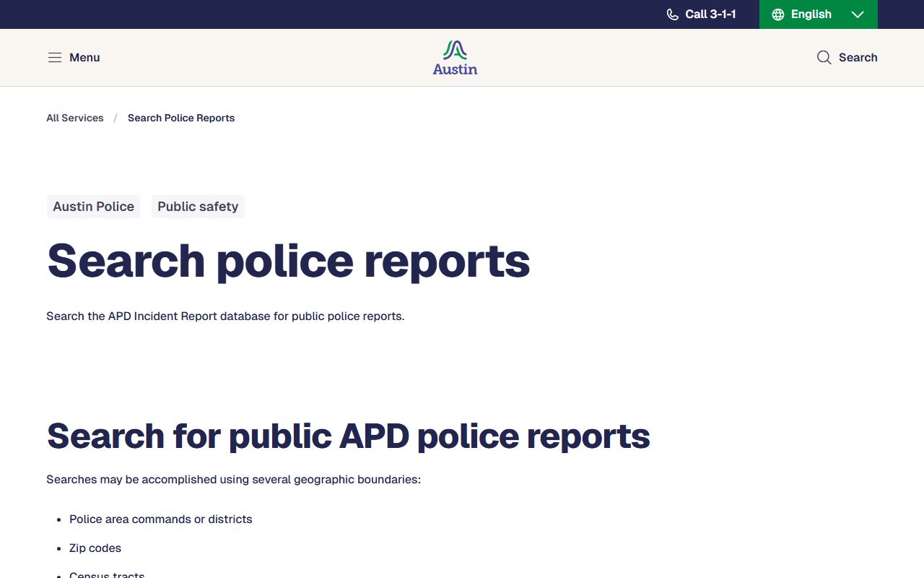Screen dimensions: 924x578
Task: Expand the language chevron arrow
Action: (x=858, y=14)
